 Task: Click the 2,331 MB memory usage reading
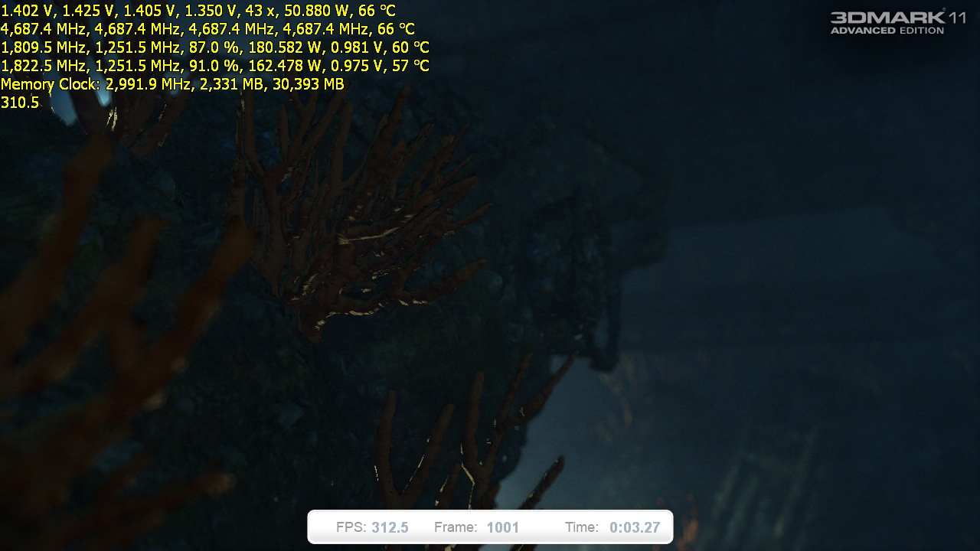pos(232,84)
